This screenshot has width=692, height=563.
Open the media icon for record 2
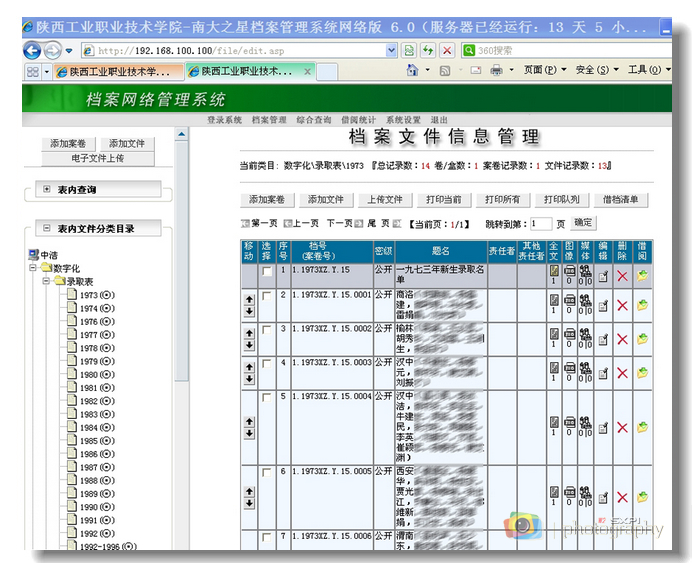tap(585, 300)
